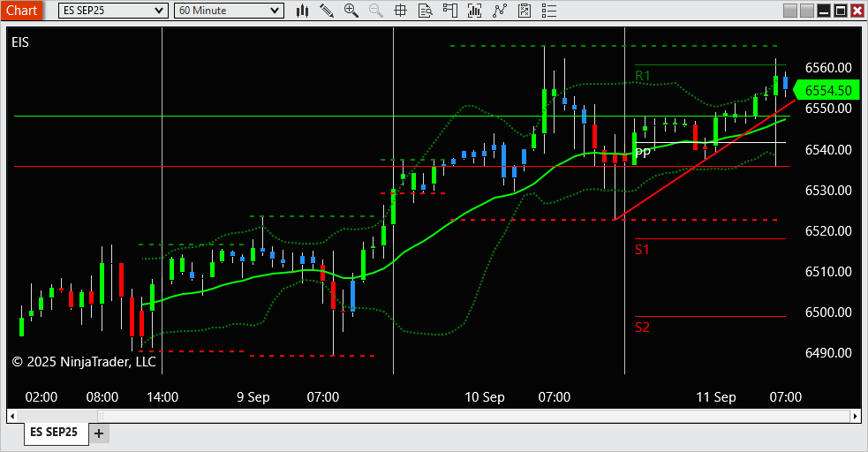Click the R1 pivot level label

[x=643, y=76]
